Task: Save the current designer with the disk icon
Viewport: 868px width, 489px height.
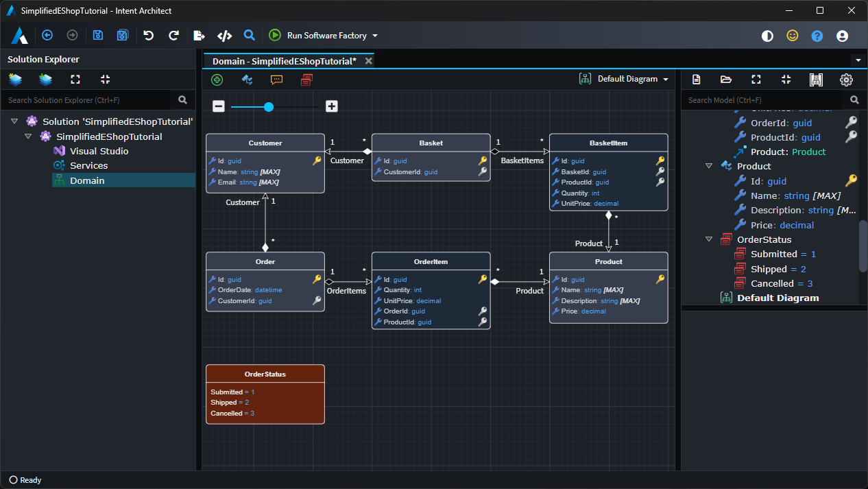Action: click(97, 35)
